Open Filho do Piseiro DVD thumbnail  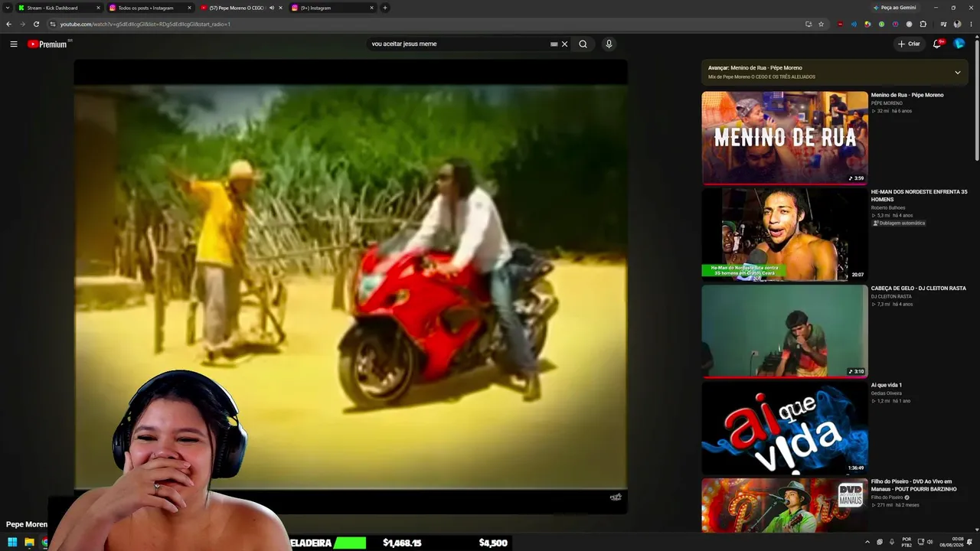(785, 505)
